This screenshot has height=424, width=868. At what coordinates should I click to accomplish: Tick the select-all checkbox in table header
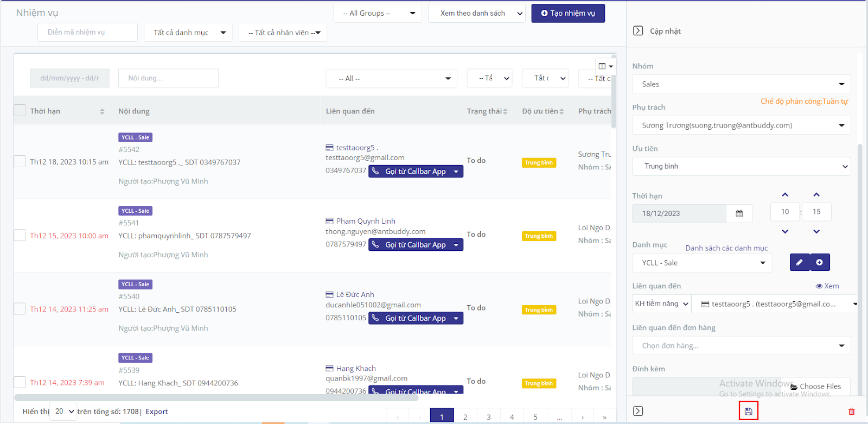[20, 110]
